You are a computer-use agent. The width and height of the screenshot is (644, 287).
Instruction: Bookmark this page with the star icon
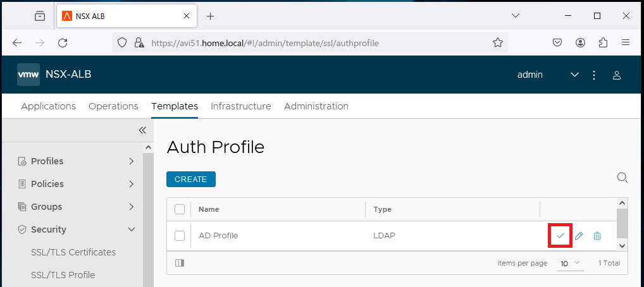(498, 43)
